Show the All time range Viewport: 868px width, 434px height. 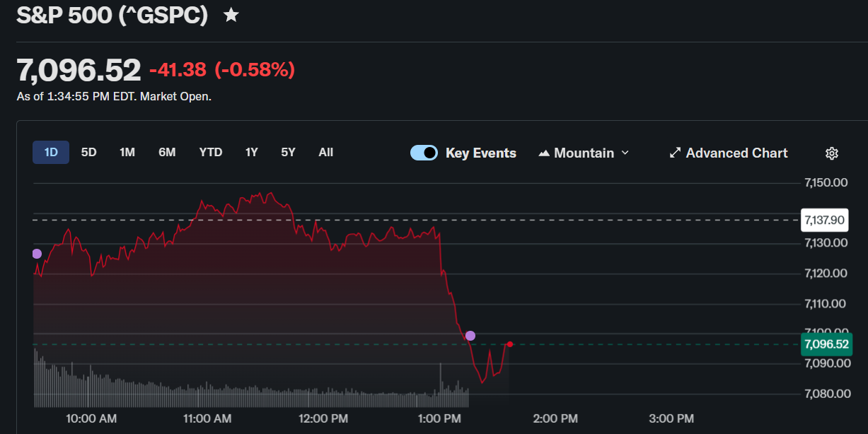pyautogui.click(x=325, y=152)
